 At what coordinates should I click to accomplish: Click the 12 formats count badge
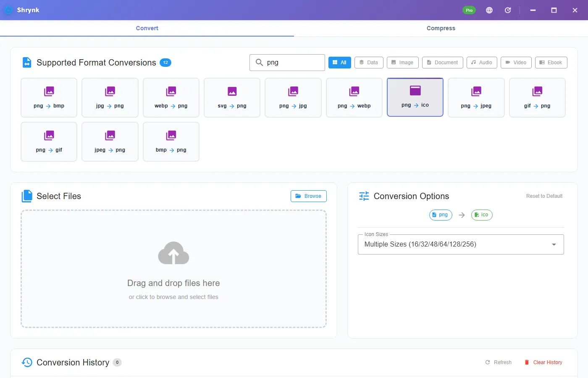point(165,63)
